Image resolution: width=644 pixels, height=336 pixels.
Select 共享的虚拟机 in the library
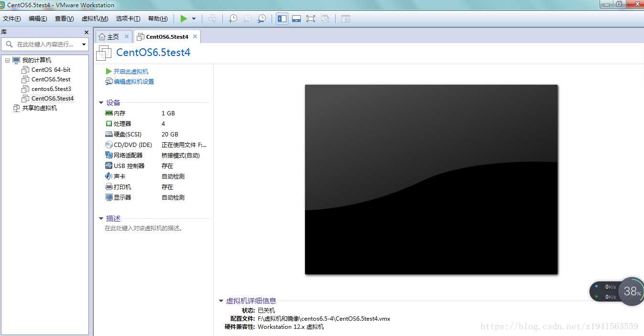[39, 108]
